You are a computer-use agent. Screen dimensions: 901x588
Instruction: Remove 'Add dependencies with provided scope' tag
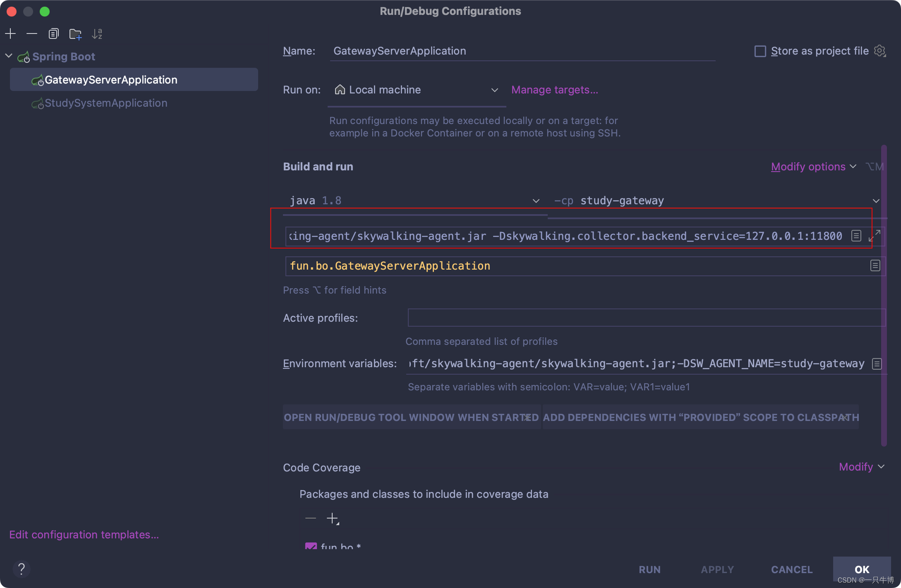tap(844, 417)
